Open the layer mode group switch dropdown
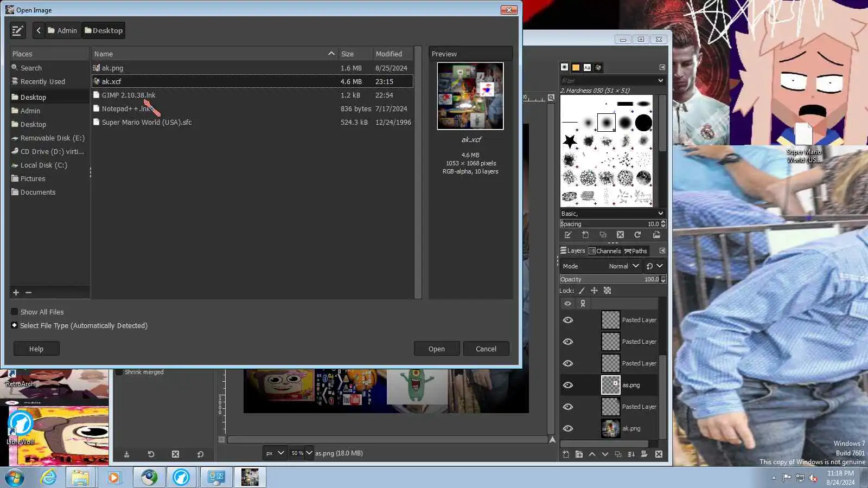This screenshot has width=868, height=488. pyautogui.click(x=655, y=266)
